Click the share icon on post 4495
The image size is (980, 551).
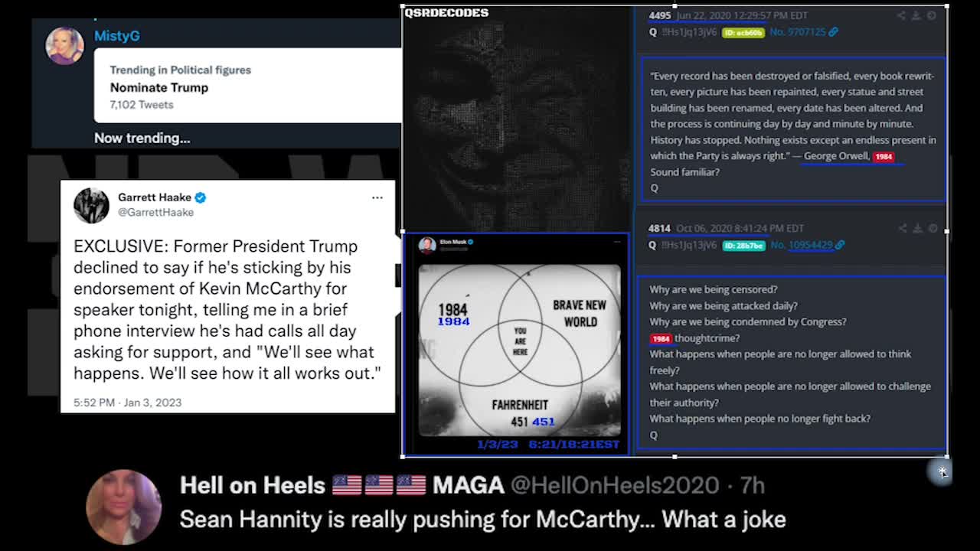point(901,15)
